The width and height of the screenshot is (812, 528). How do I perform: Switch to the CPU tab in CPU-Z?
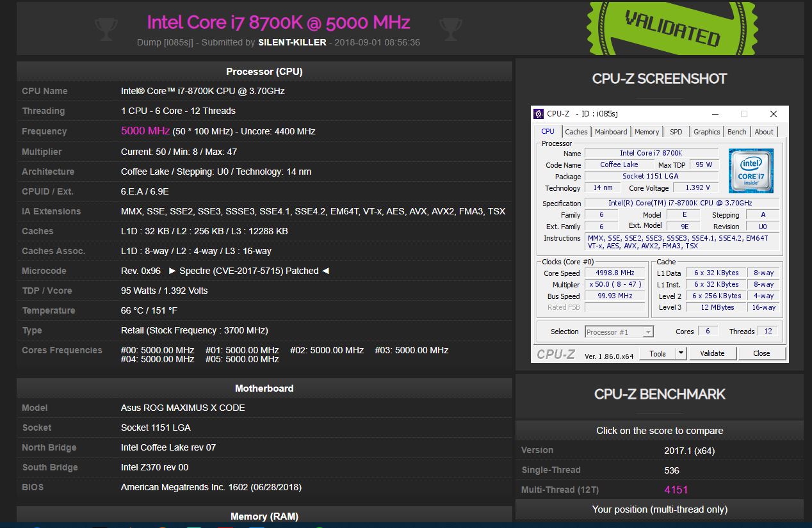pyautogui.click(x=548, y=131)
